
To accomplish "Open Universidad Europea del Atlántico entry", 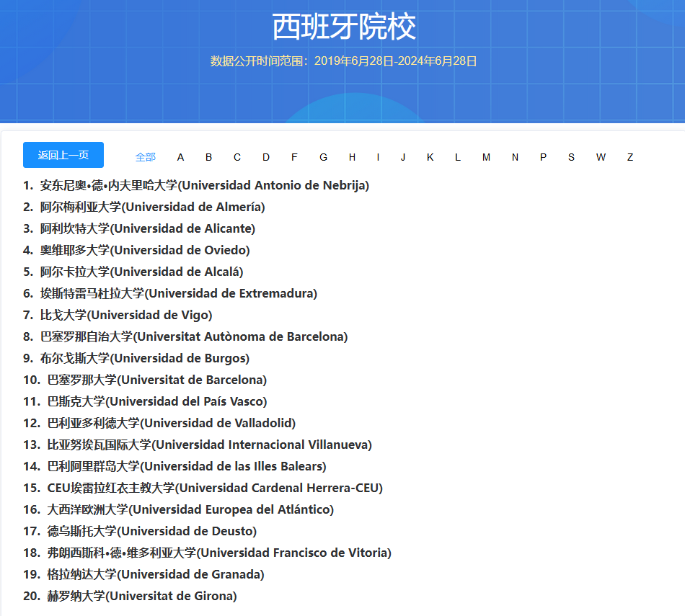I will tap(179, 509).
